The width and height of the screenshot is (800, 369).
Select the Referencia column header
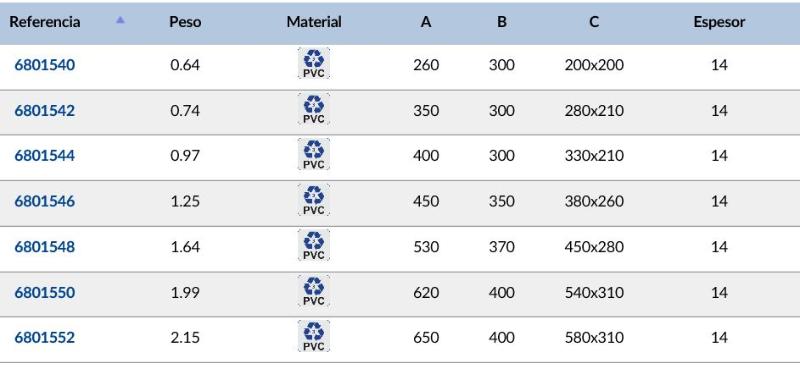(x=45, y=22)
